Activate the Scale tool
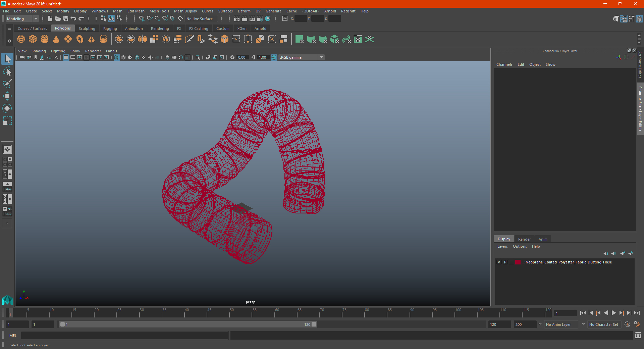 click(x=7, y=120)
